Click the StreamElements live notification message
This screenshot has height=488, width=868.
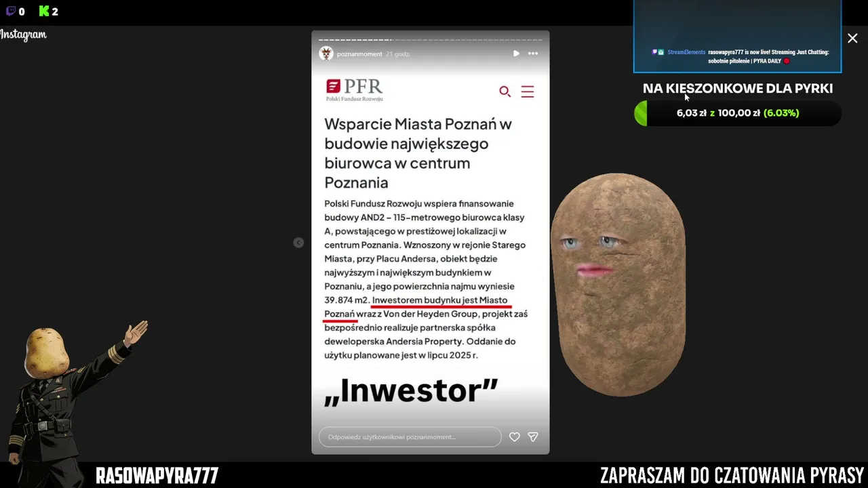741,56
